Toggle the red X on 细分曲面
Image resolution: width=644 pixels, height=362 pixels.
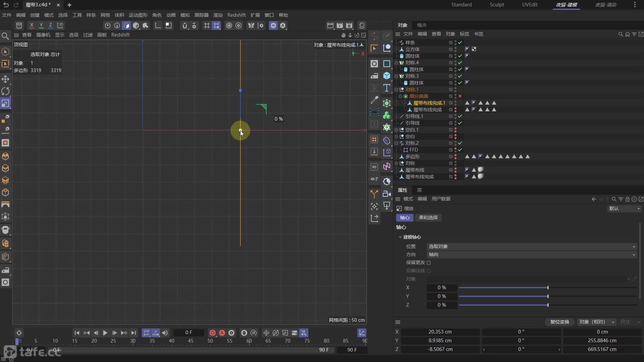tap(460, 96)
